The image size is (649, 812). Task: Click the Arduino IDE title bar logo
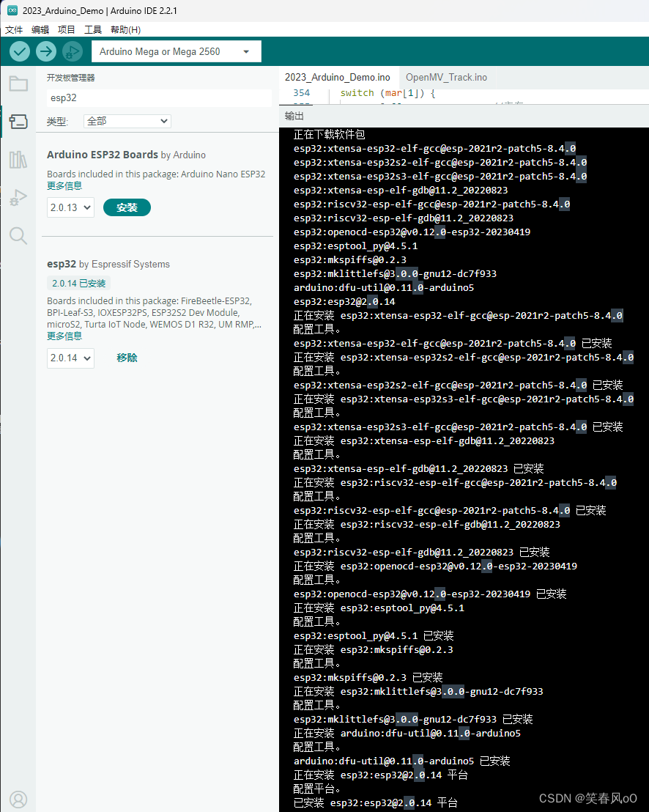pos(12,10)
